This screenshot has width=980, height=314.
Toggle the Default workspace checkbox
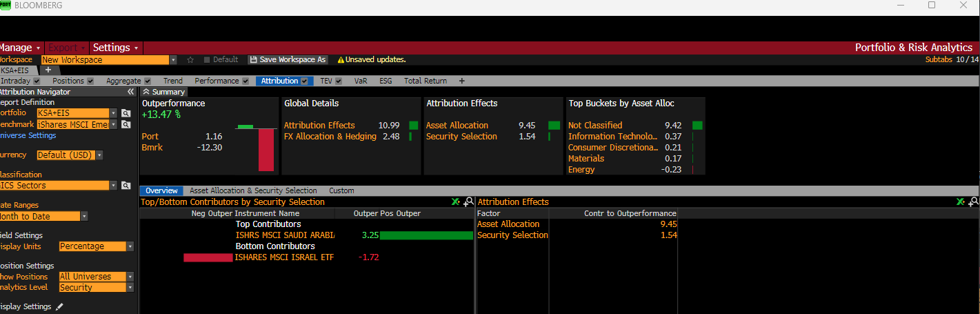[207, 60]
